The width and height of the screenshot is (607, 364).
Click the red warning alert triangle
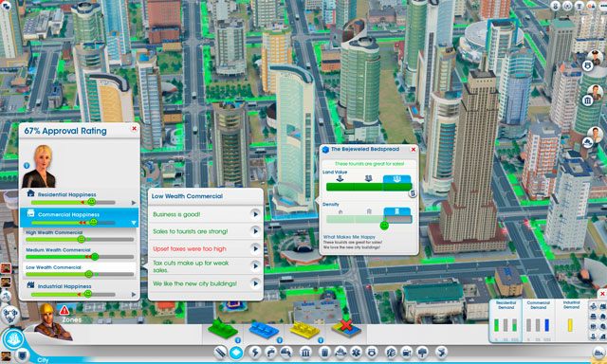pos(64,310)
